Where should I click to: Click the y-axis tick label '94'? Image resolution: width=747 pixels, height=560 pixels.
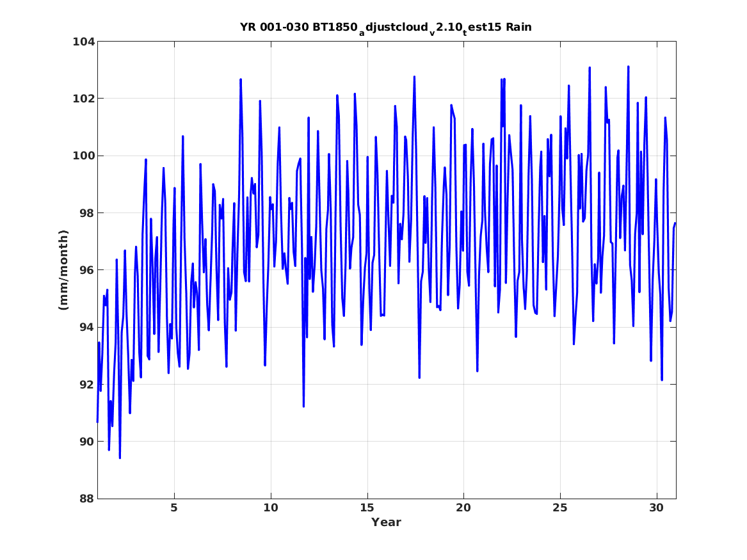pos(87,328)
